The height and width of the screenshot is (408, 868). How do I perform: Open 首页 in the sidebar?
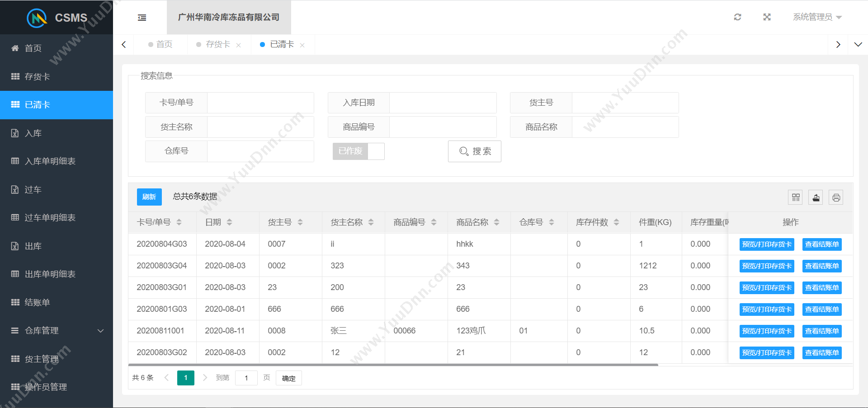coord(57,48)
